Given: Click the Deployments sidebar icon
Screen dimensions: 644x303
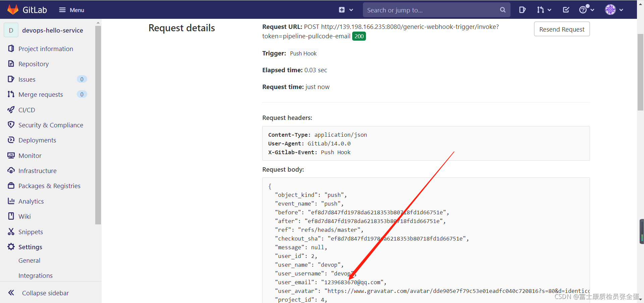Looking at the screenshot, I should tap(11, 140).
